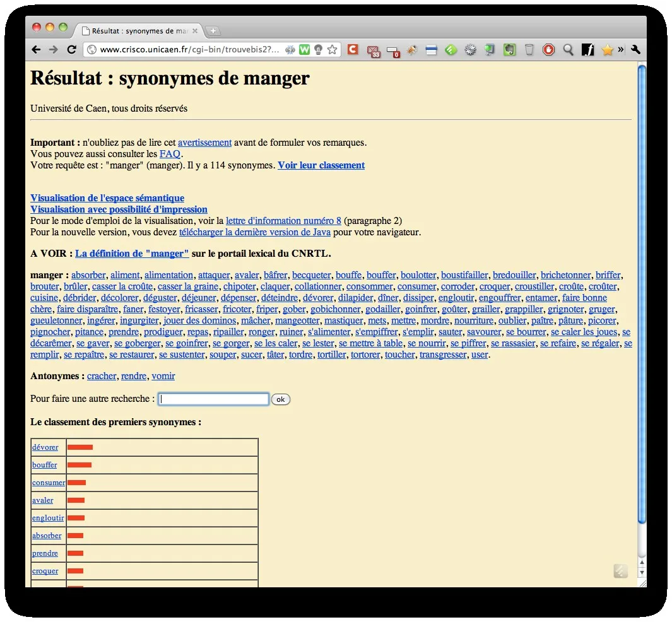Click the antonym 'rendre'
Screen dimensions: 672x622
click(134, 376)
